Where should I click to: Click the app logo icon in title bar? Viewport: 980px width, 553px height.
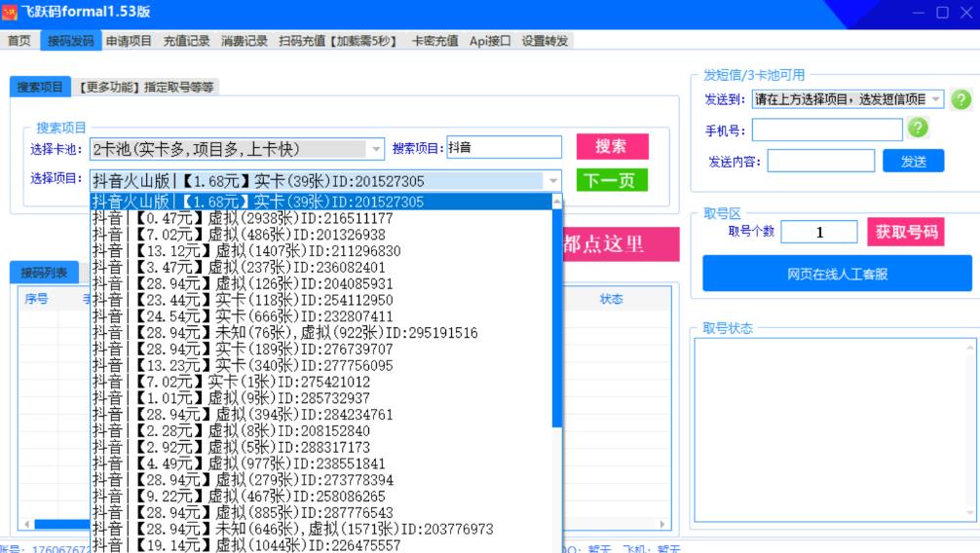pyautogui.click(x=10, y=13)
